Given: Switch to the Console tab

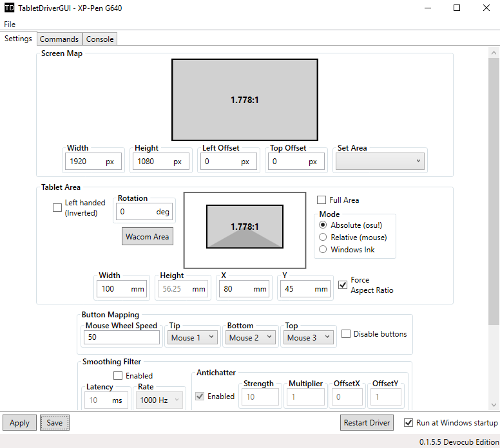Looking at the screenshot, I should pos(100,39).
